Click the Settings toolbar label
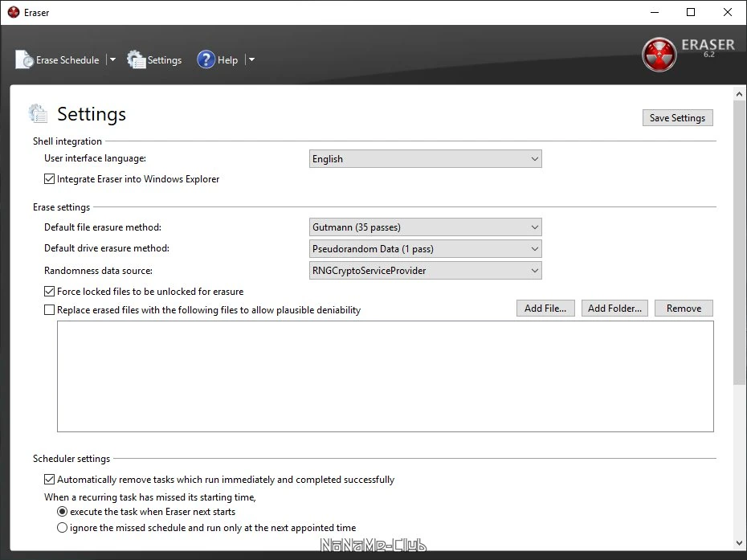 pyautogui.click(x=165, y=60)
